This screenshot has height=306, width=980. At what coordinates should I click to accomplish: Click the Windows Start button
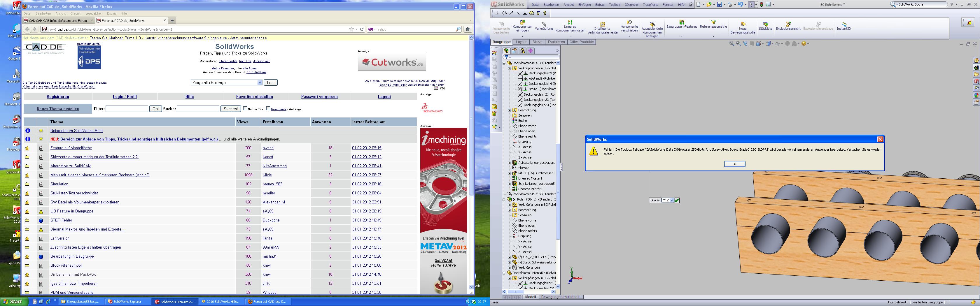point(14,301)
